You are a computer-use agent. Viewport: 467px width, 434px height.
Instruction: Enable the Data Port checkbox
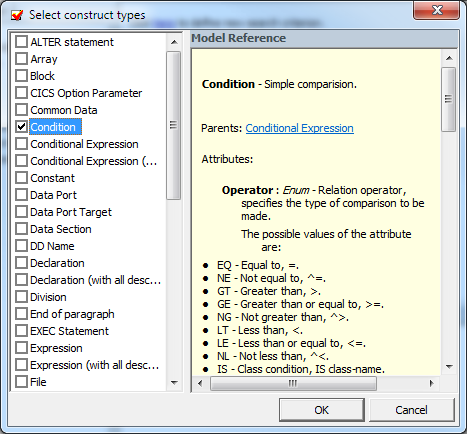coord(21,195)
